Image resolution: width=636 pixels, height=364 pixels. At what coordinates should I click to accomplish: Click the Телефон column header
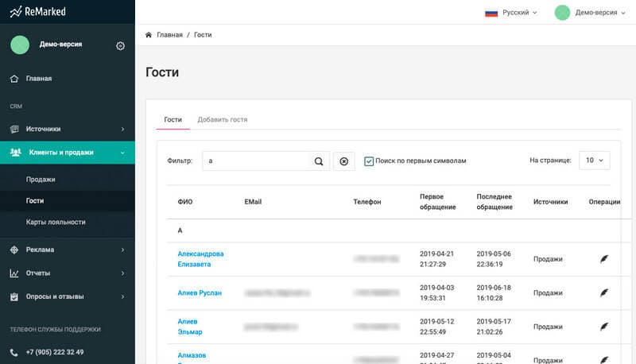pos(367,201)
